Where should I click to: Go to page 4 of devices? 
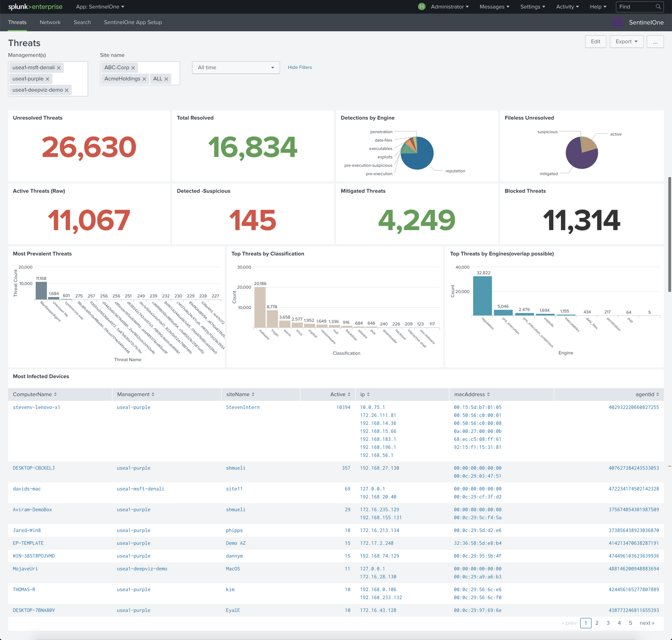619,623
